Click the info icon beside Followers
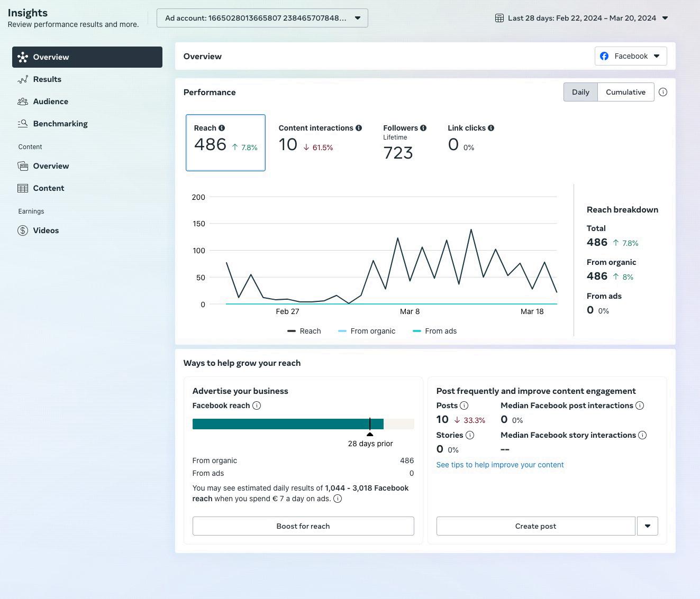This screenshot has height=599, width=700. point(423,128)
